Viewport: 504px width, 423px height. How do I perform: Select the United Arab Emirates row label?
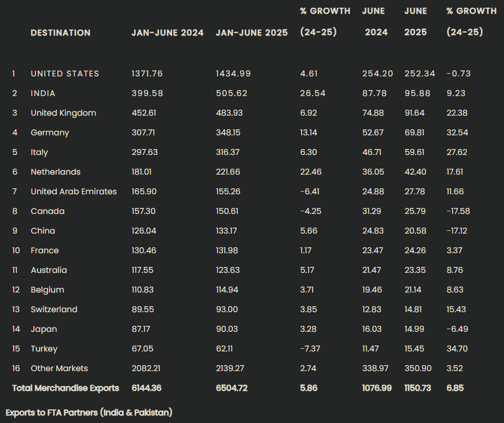[74, 192]
